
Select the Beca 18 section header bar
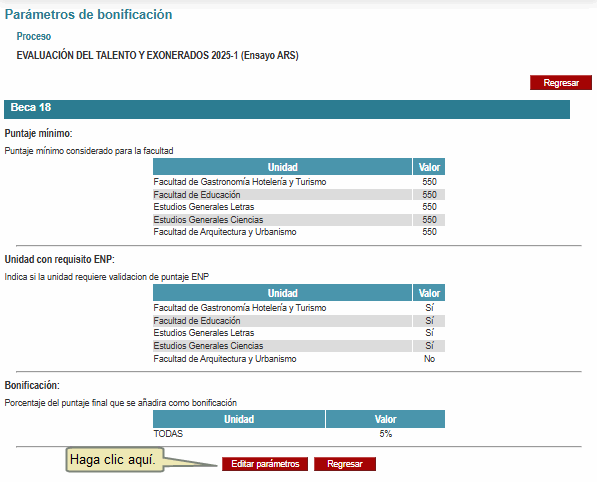(287, 109)
